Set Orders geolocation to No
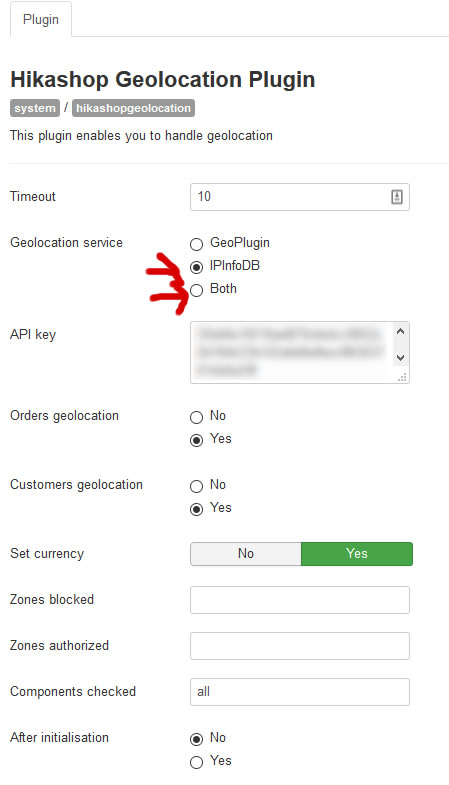449x785 pixels. (x=196, y=417)
